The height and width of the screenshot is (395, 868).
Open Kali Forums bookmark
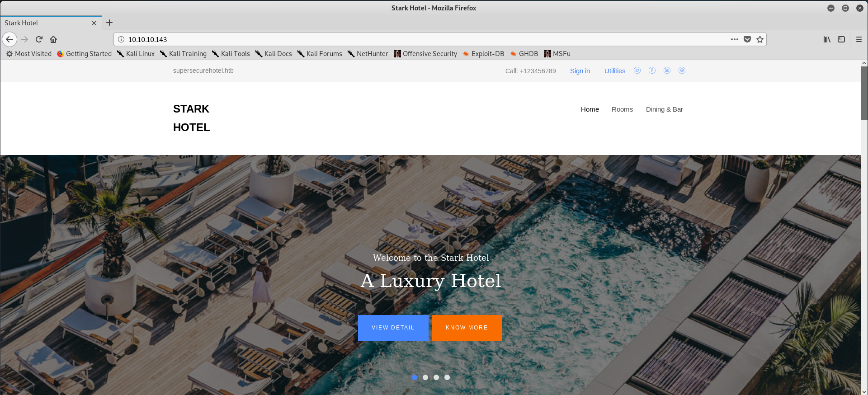tap(320, 54)
